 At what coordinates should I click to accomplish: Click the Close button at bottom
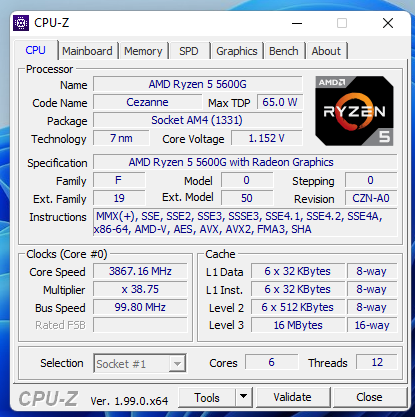pos(369,397)
